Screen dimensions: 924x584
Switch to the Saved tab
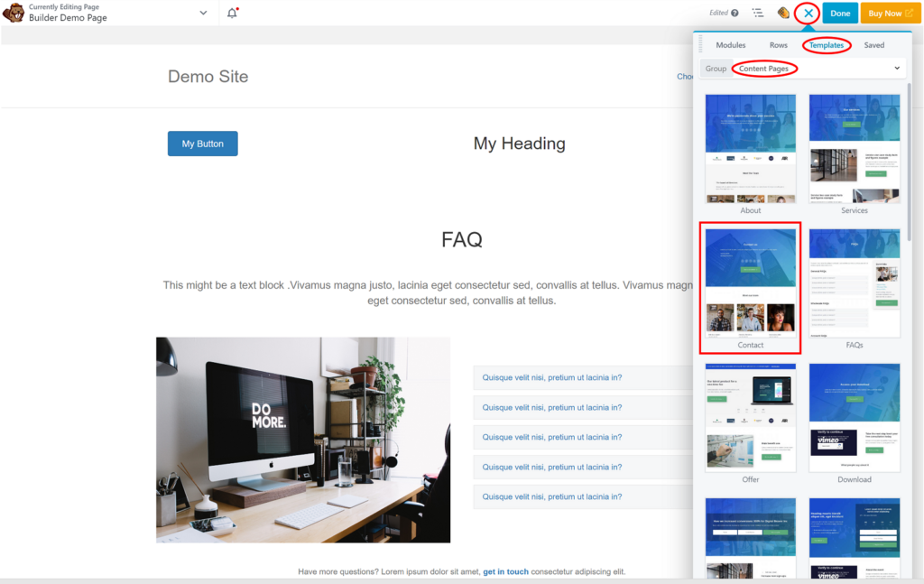tap(873, 45)
